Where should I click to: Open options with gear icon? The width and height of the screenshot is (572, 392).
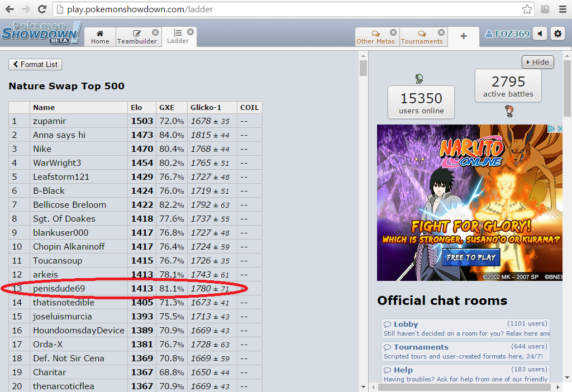pos(558,34)
